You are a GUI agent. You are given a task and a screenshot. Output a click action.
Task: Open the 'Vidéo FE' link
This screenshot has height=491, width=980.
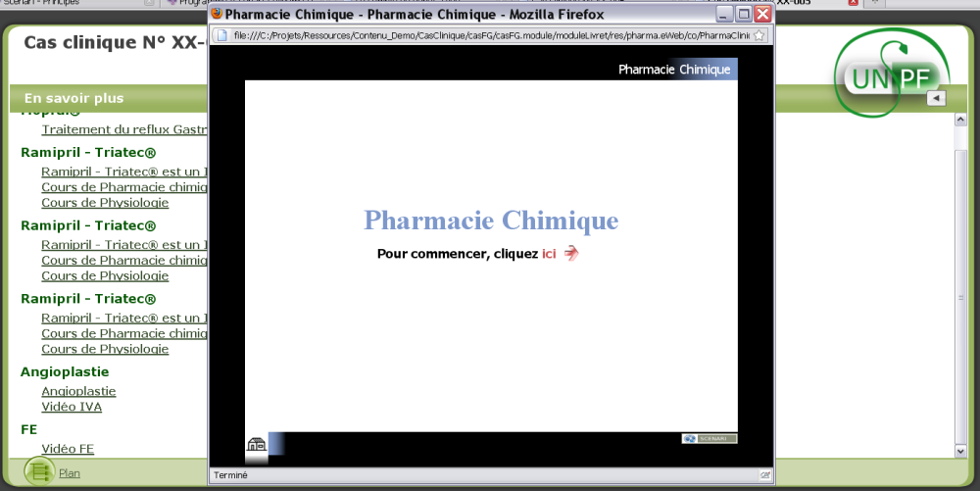(x=68, y=449)
